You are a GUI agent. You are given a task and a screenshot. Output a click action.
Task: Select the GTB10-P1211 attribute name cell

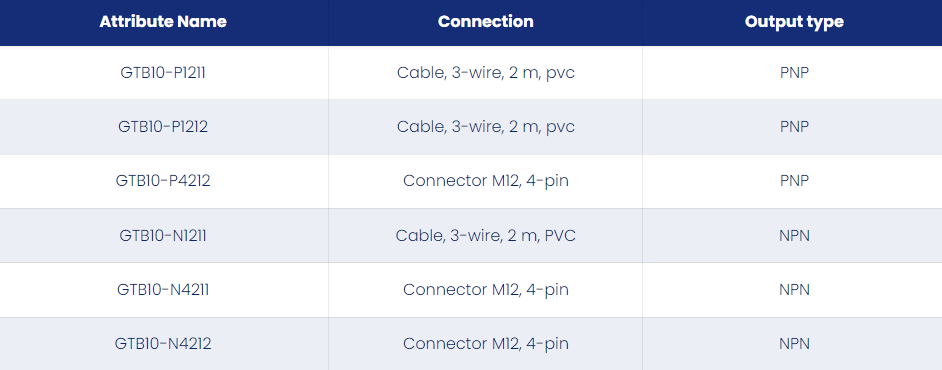[163, 73]
